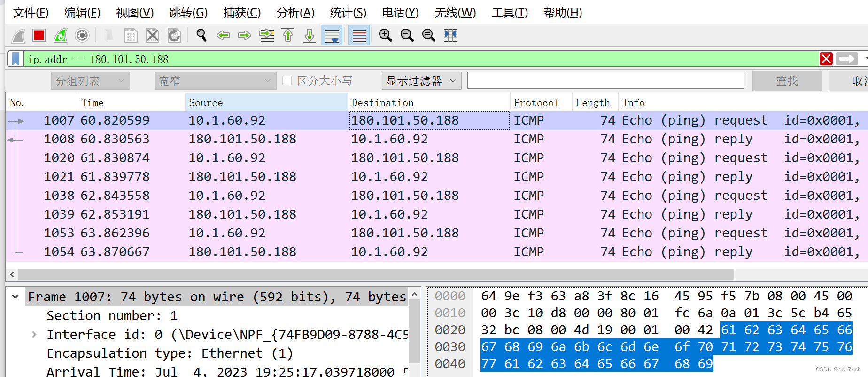Apply the display filter arrow button
The height and width of the screenshot is (377, 868).
[x=848, y=59]
